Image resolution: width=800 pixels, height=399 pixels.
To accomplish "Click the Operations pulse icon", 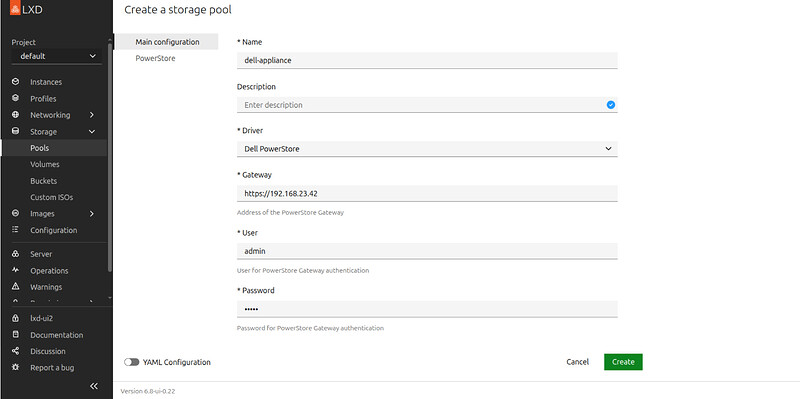I will pos(15,270).
